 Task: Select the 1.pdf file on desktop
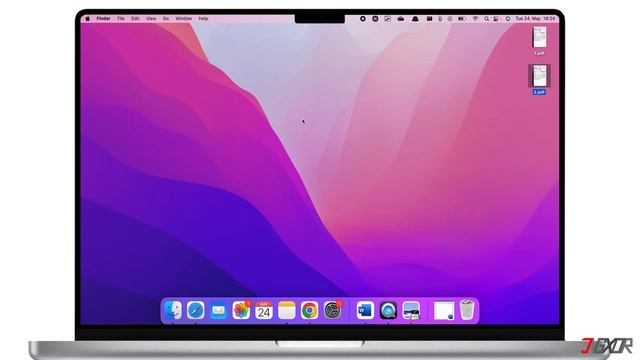pyautogui.click(x=539, y=41)
